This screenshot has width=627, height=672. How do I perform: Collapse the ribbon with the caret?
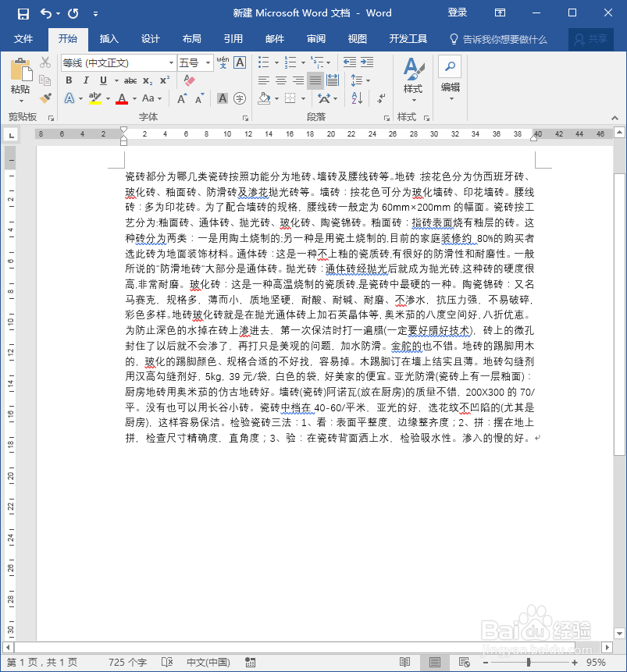click(x=615, y=118)
